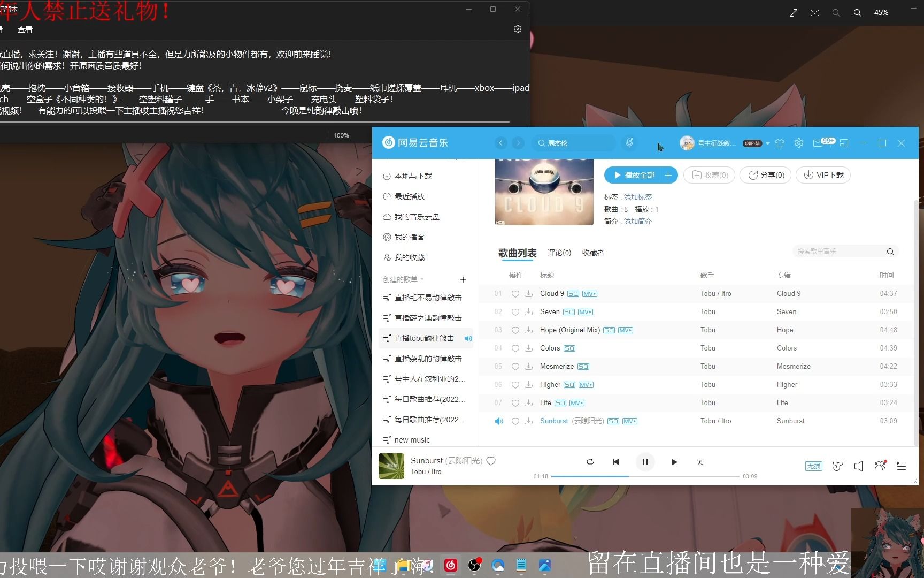924x578 pixels.
Task: Collapse the 创建的歌单 section
Action: click(x=403, y=279)
